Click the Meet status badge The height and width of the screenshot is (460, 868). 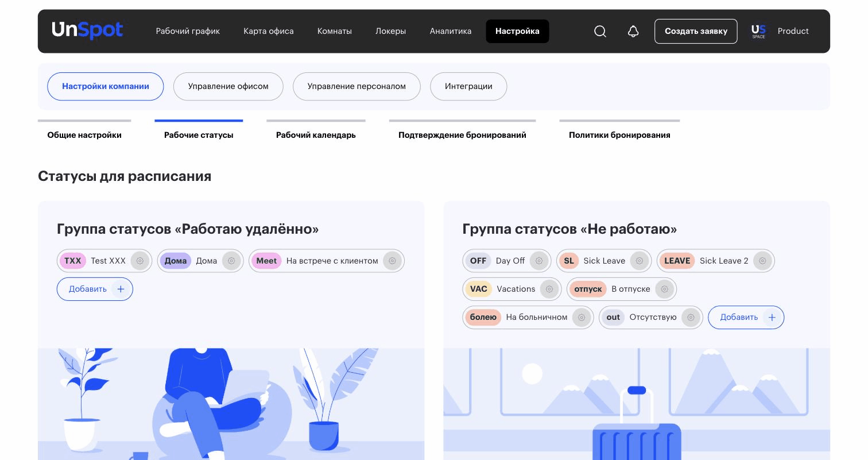point(266,261)
